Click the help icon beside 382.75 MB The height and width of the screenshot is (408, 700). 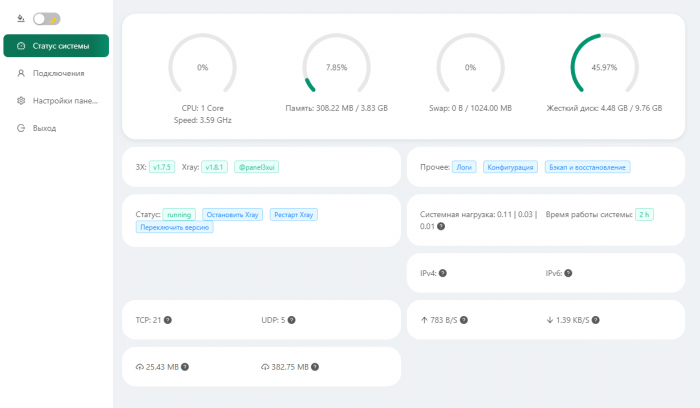coord(320,367)
